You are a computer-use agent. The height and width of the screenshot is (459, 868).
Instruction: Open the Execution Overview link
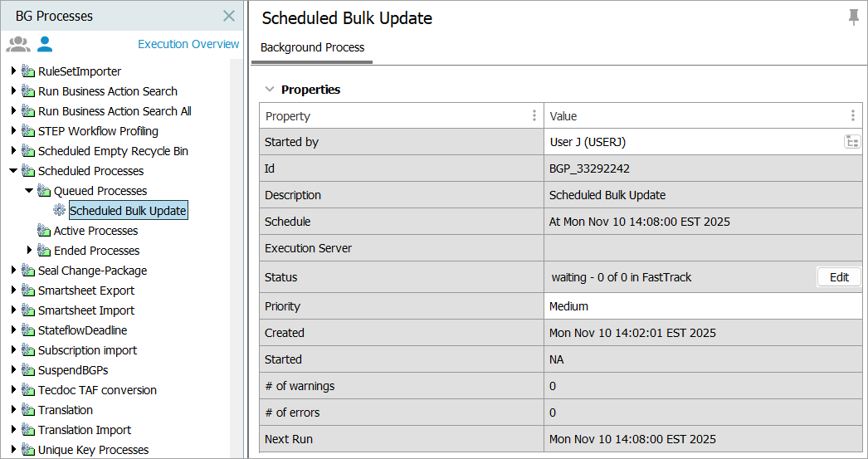click(188, 44)
